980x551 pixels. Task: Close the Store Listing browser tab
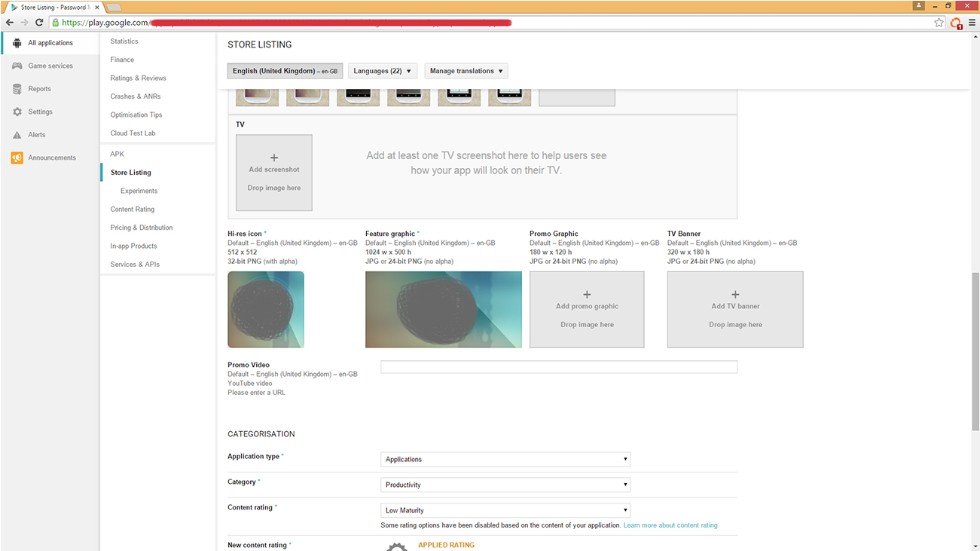click(x=97, y=8)
